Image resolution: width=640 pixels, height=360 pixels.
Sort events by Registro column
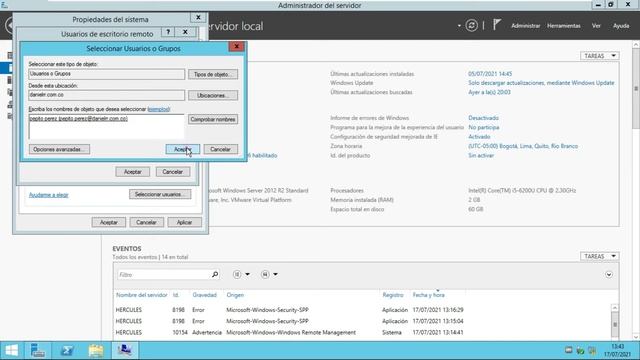click(393, 295)
